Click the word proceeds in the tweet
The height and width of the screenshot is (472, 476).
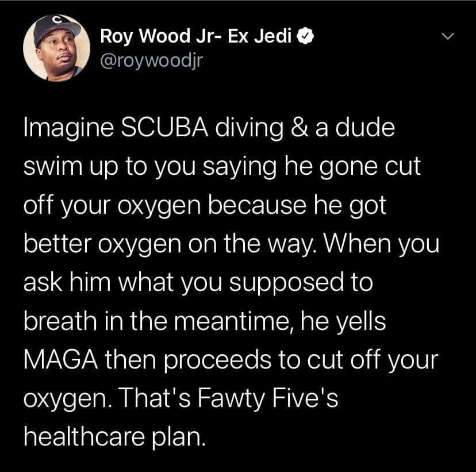(218, 360)
